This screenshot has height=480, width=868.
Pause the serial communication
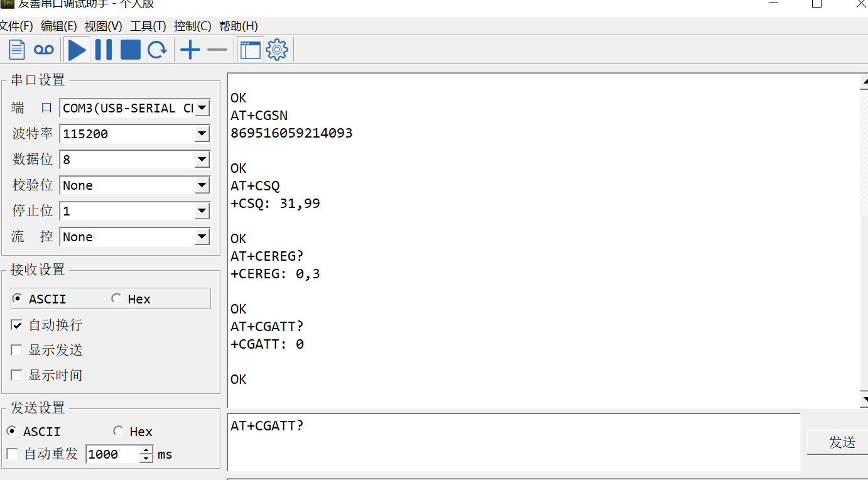point(104,50)
